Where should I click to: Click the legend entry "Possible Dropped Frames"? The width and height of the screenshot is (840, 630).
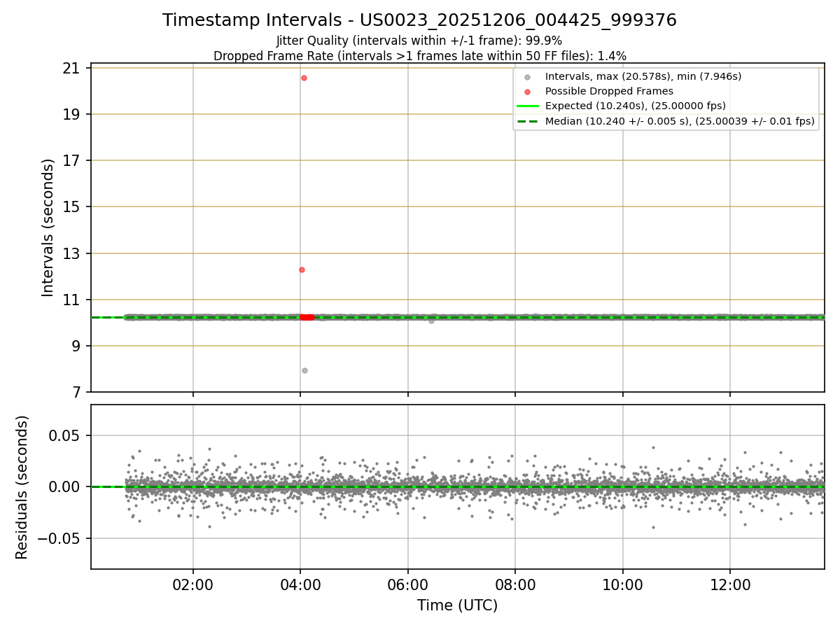[609, 91]
